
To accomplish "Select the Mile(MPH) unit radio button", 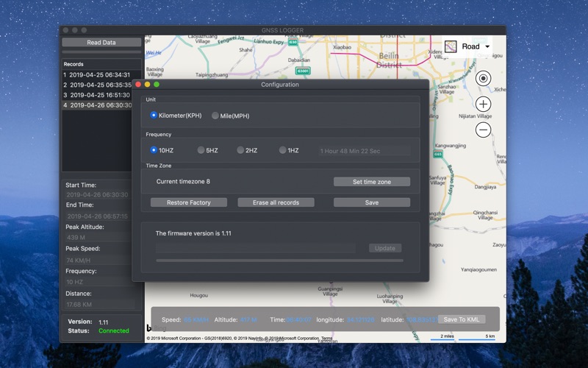I will click(x=215, y=116).
